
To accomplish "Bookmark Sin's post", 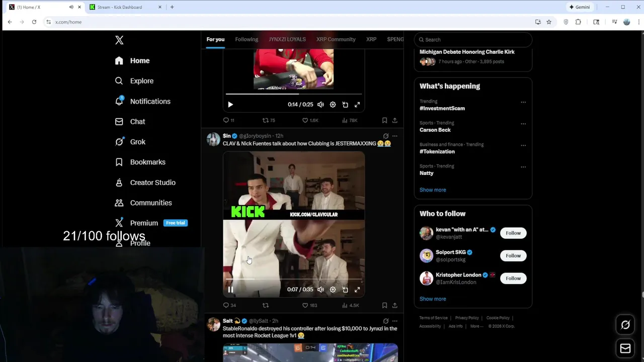I will pos(384,305).
